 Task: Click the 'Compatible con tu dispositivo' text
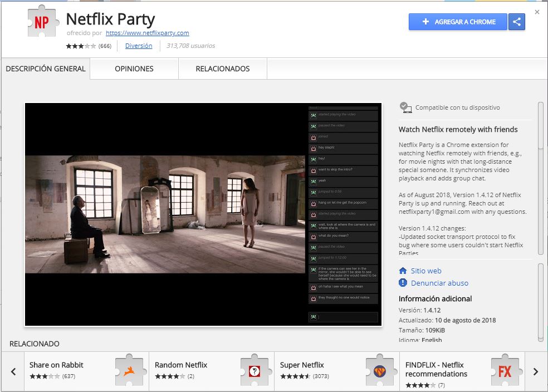click(x=457, y=107)
